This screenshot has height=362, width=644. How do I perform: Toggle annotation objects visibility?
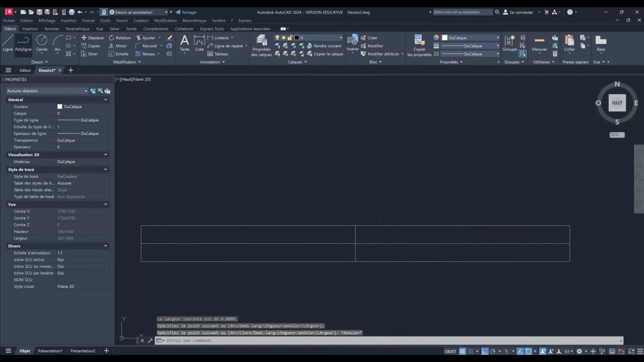[542, 351]
